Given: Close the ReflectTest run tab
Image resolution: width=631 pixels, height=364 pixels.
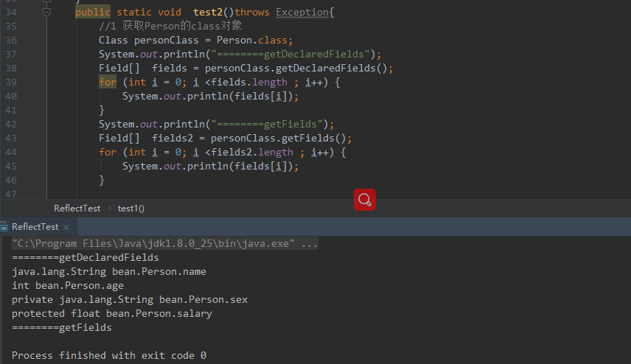Looking at the screenshot, I should coord(66,227).
